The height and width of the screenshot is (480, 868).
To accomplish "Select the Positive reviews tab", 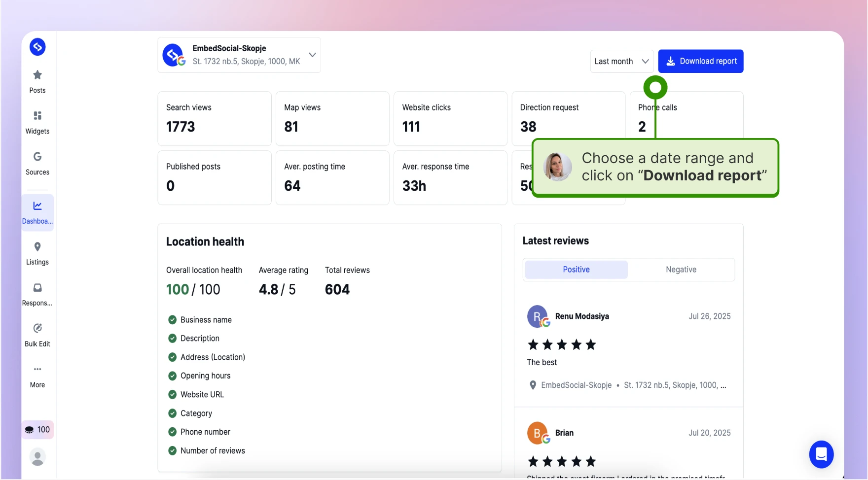I will [x=576, y=270].
